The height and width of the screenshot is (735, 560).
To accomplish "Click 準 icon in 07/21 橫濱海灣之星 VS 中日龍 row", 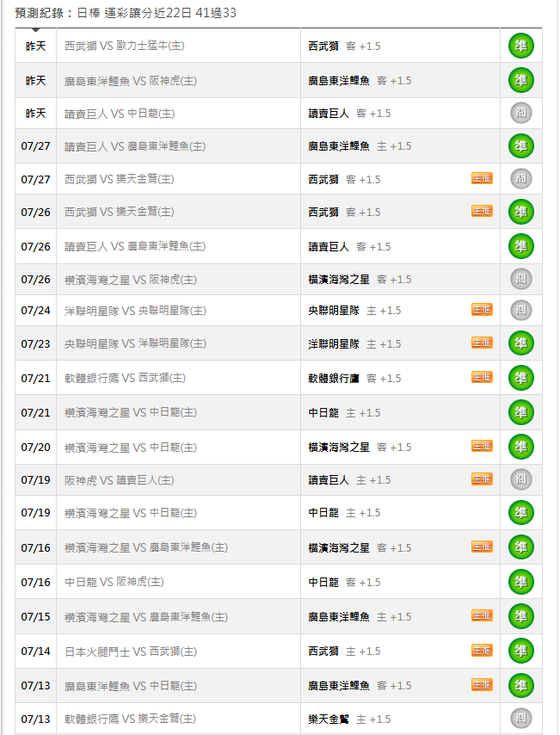I will pyautogui.click(x=521, y=412).
